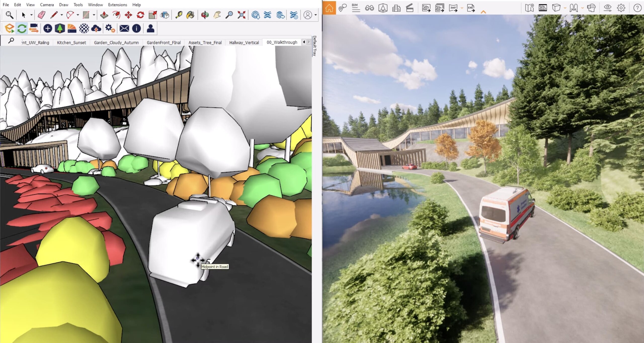
Task: Open collaborative annotations pin icon
Action: (342, 8)
